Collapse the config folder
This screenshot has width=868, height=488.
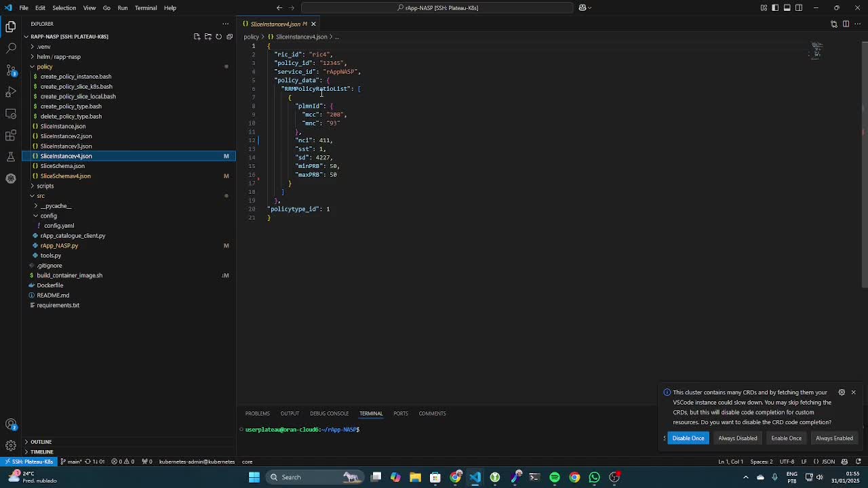coord(48,216)
